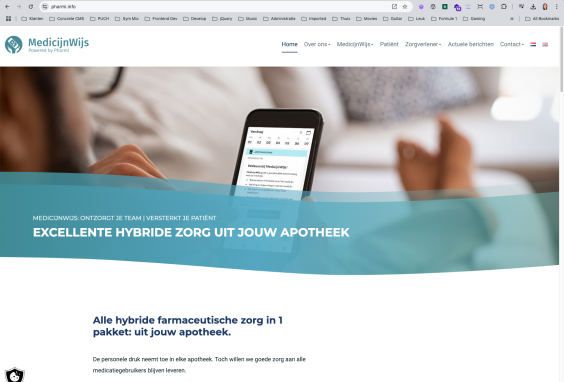Click the browser back arrow
564x382 pixels.
[7, 6]
